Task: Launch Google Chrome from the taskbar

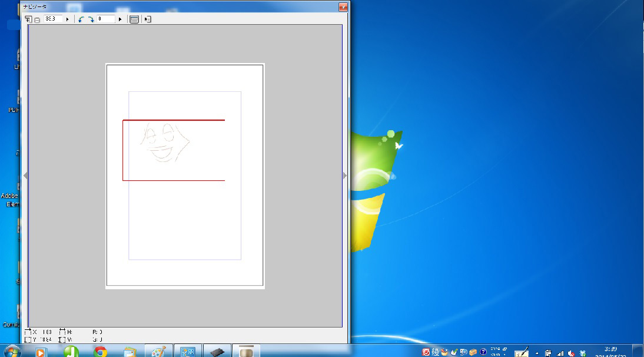Action: point(100,352)
